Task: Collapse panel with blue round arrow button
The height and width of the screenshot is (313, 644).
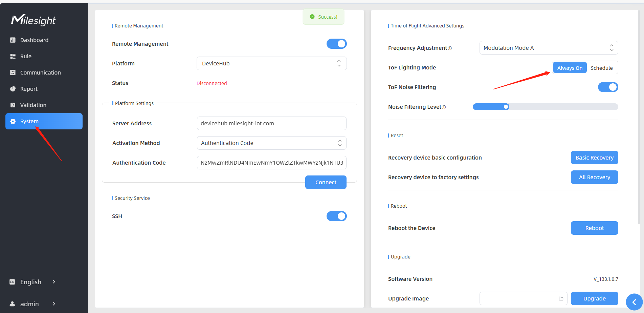Action: pyautogui.click(x=634, y=302)
